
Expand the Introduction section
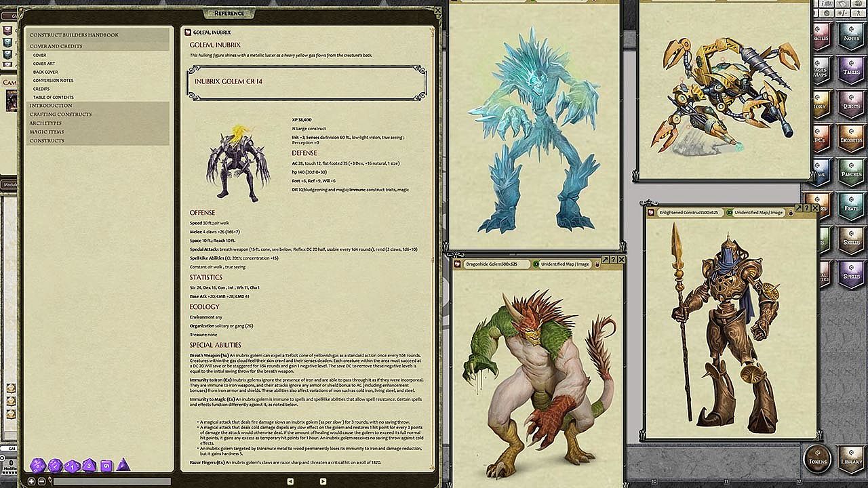pyautogui.click(x=97, y=106)
